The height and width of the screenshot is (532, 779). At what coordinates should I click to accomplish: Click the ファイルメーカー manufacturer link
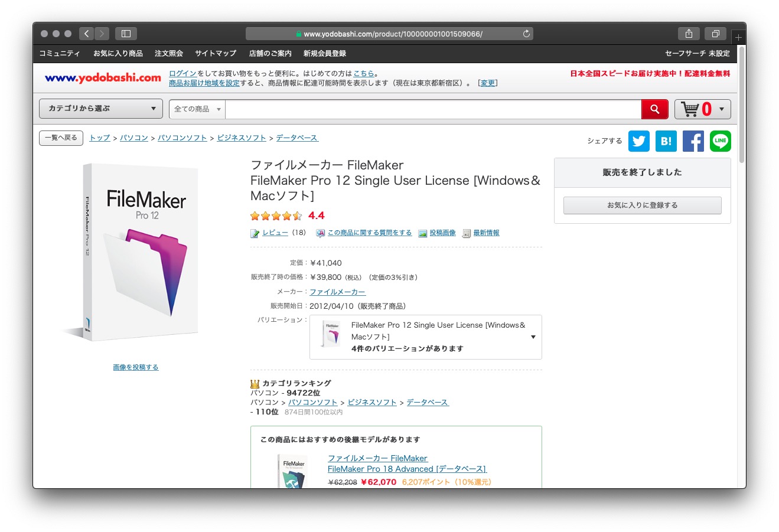[338, 292]
